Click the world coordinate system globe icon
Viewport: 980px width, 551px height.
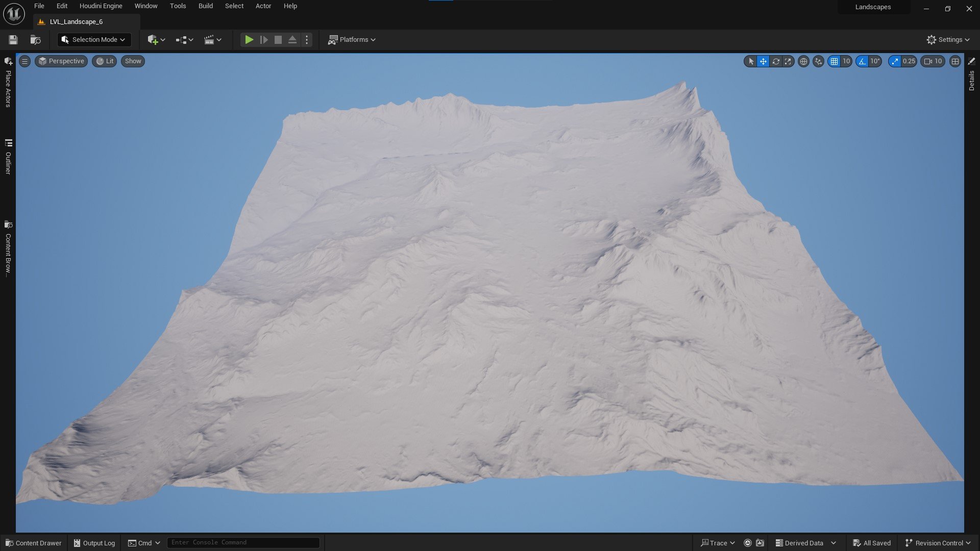[x=803, y=61]
